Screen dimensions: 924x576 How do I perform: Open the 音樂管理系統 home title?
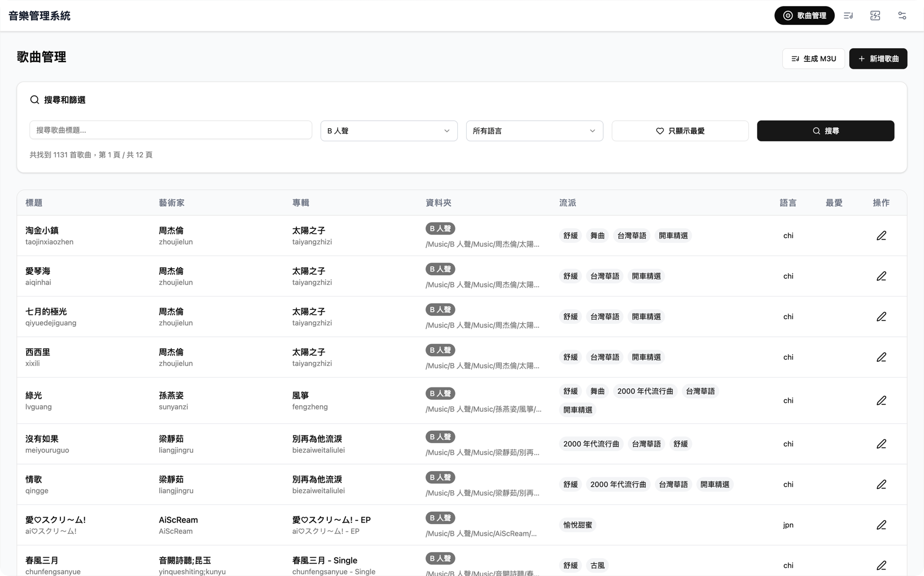(x=39, y=15)
